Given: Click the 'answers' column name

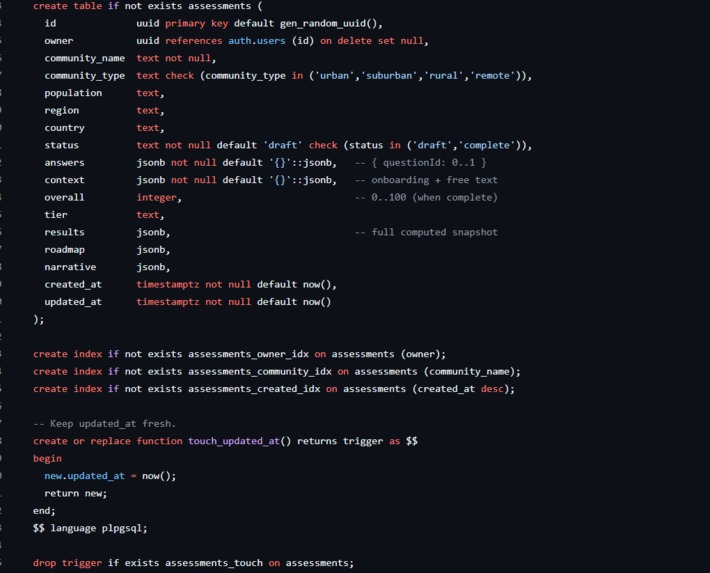Looking at the screenshot, I should click(64, 163).
